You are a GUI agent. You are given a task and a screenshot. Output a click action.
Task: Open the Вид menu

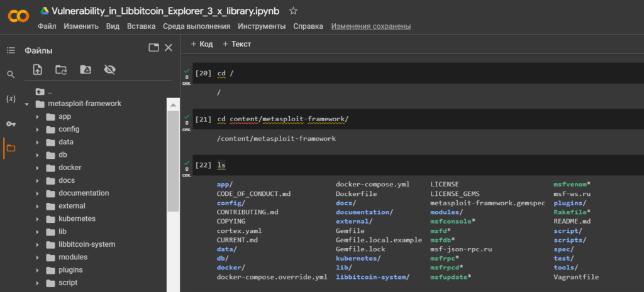[113, 26]
